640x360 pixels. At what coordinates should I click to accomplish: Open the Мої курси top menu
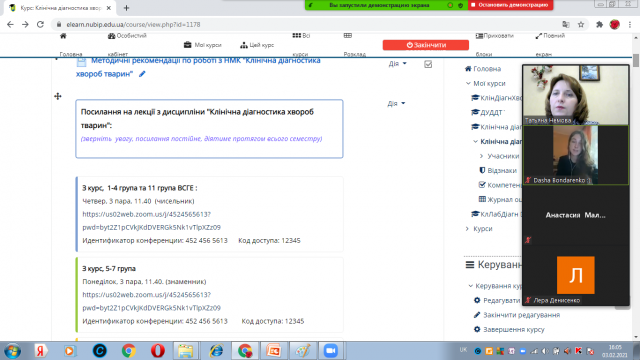pos(203,45)
